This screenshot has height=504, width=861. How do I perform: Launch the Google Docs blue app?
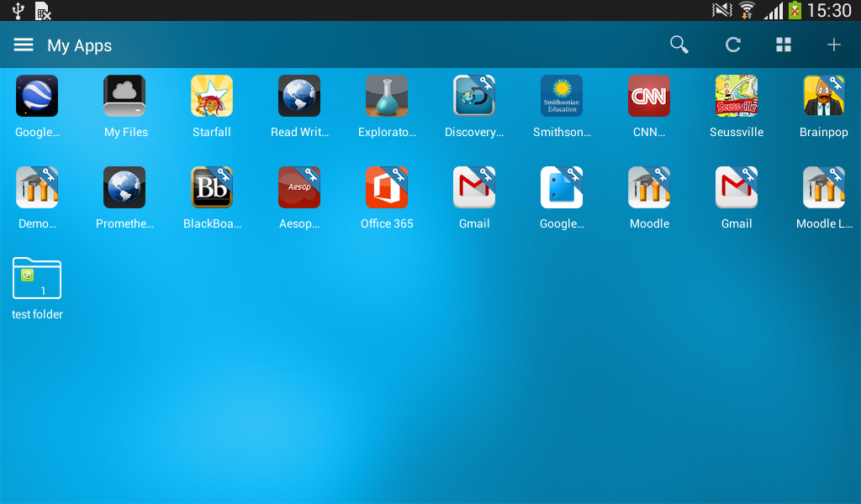pos(562,187)
